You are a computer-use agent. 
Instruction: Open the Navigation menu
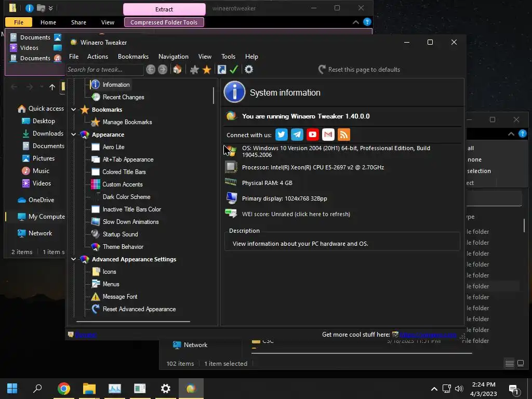click(x=174, y=57)
